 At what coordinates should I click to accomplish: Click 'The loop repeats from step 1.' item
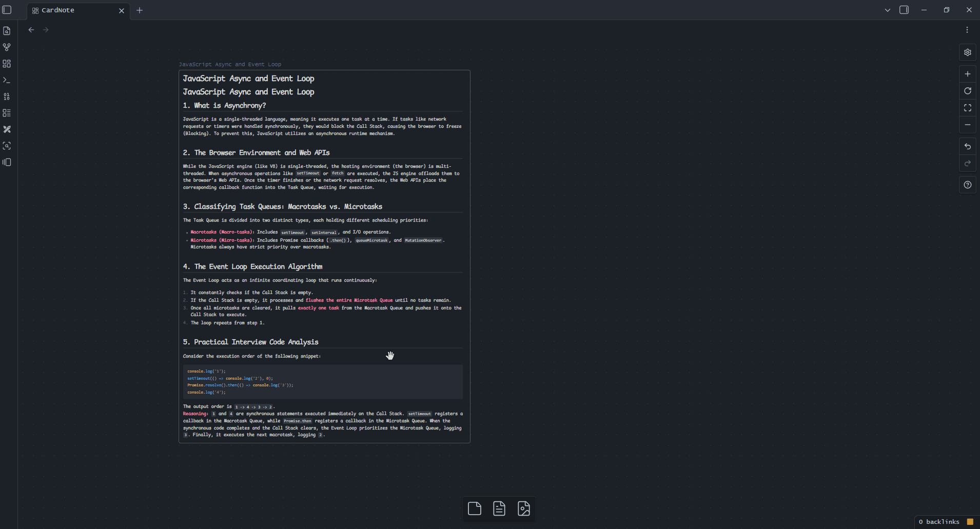click(x=228, y=323)
